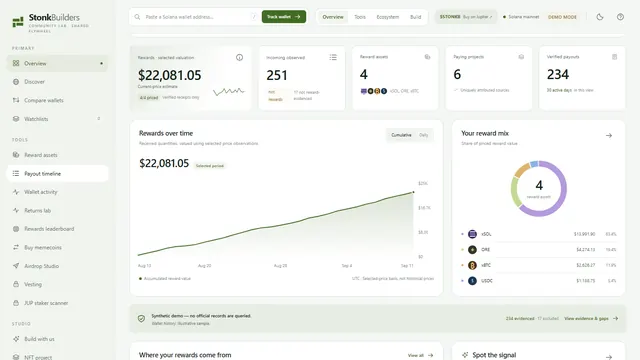640x360 pixels.
Task: Click the DEMO MODE badge
Action: tap(562, 17)
